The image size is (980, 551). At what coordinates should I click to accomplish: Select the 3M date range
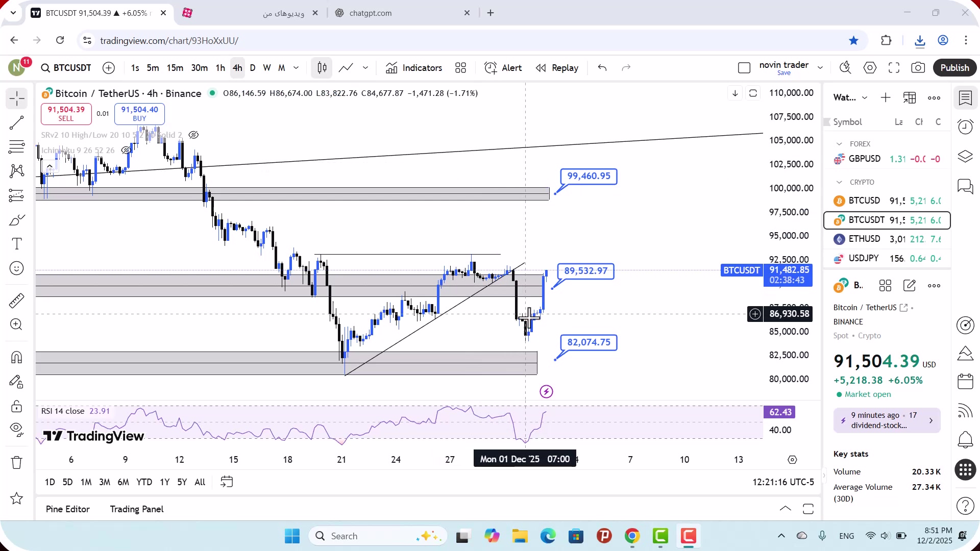point(105,482)
